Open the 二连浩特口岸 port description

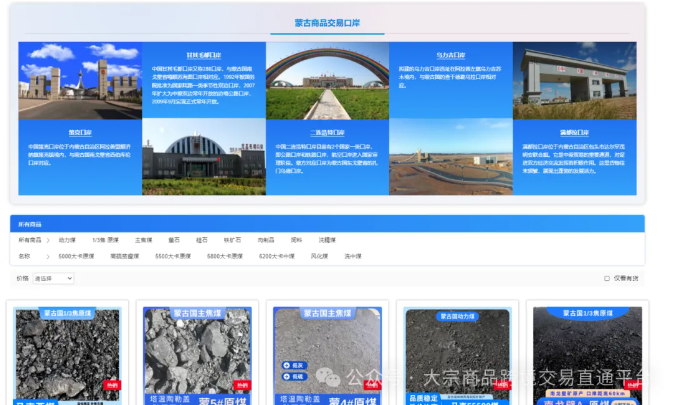pos(327,157)
